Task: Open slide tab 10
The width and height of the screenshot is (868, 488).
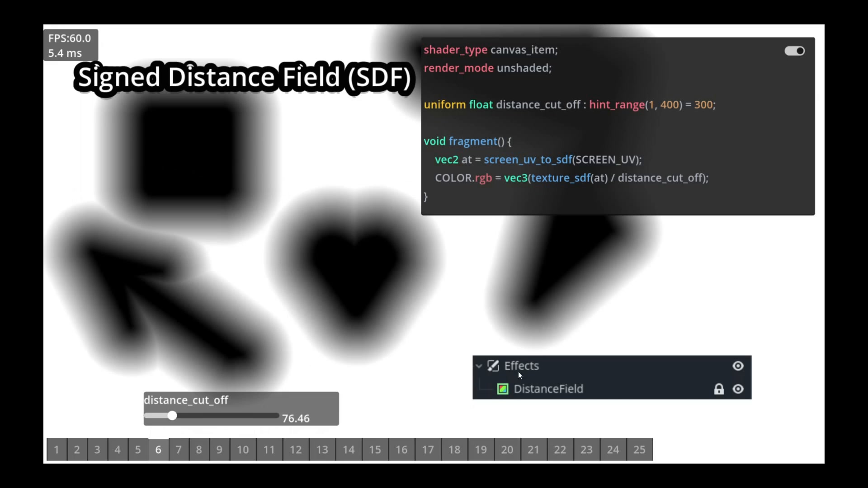Action: click(x=243, y=450)
